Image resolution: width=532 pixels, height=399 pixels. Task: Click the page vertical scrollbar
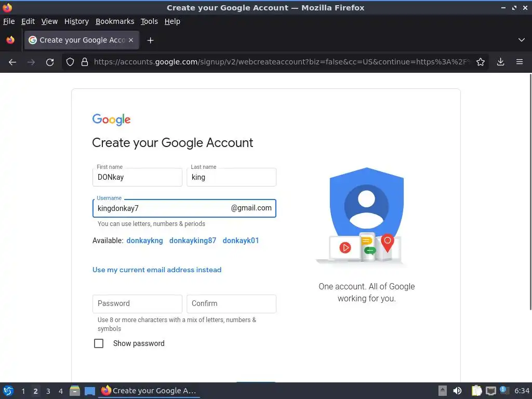pyautogui.click(x=530, y=192)
